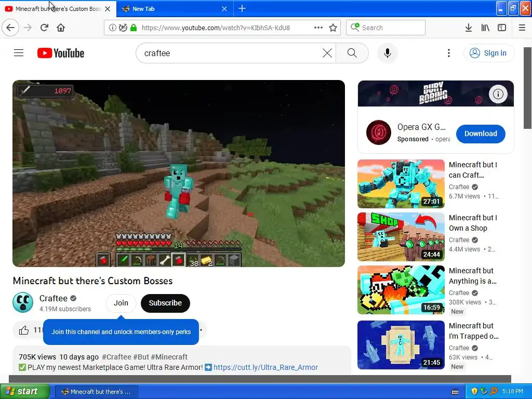Open the browser home page

(61, 28)
